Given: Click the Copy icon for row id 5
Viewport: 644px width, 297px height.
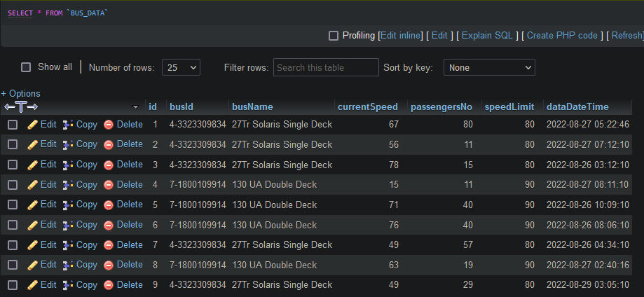Looking at the screenshot, I should 68,205.
